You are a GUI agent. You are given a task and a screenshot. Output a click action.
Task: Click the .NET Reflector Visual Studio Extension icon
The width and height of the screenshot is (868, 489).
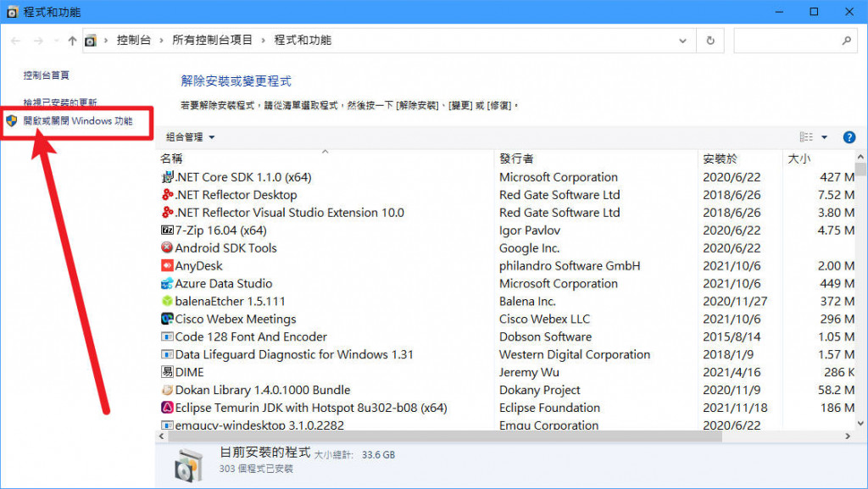tap(167, 213)
